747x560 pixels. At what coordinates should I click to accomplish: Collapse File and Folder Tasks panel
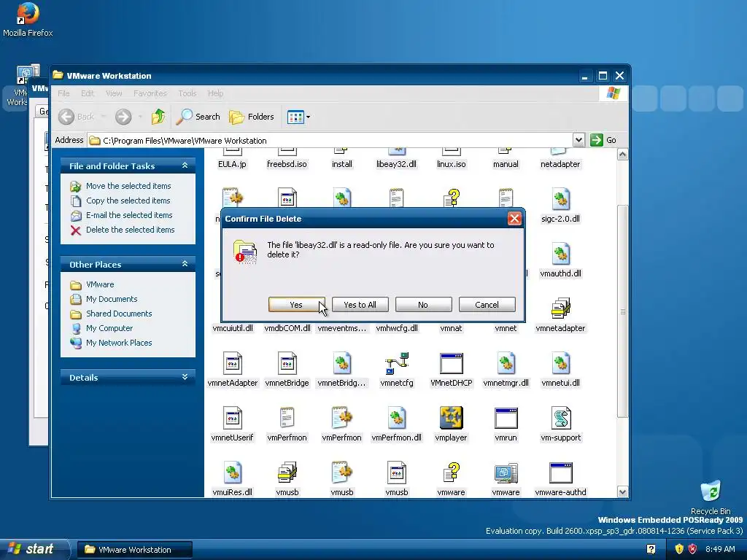185,166
